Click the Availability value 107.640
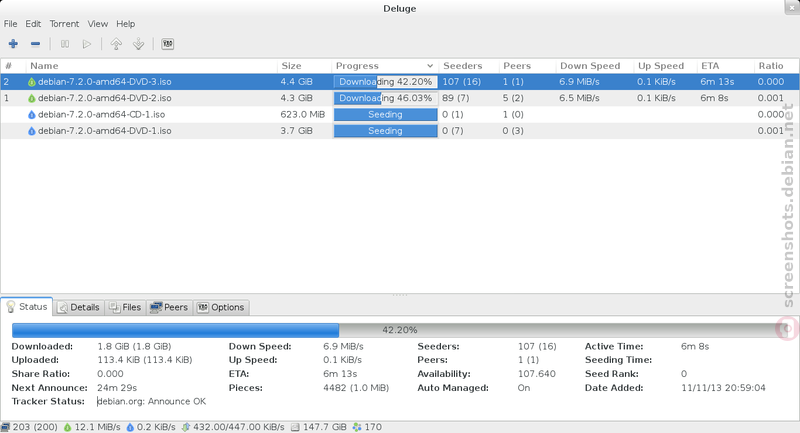 [537, 374]
